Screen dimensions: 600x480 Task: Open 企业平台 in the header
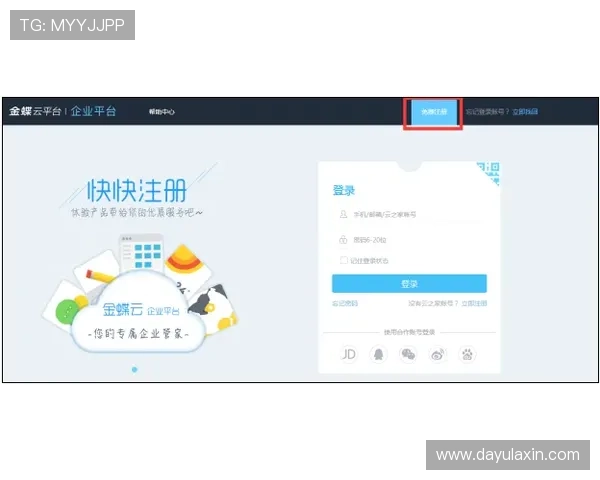pos(93,111)
